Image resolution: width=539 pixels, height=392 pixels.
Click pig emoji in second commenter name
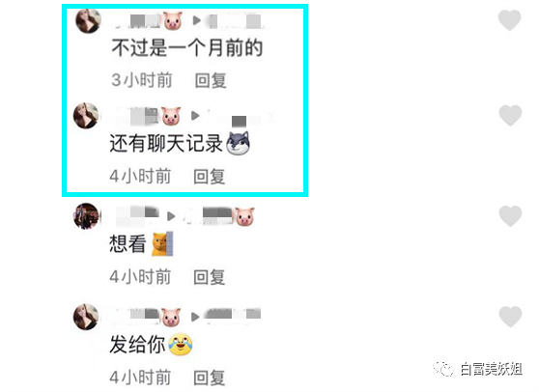[171, 116]
